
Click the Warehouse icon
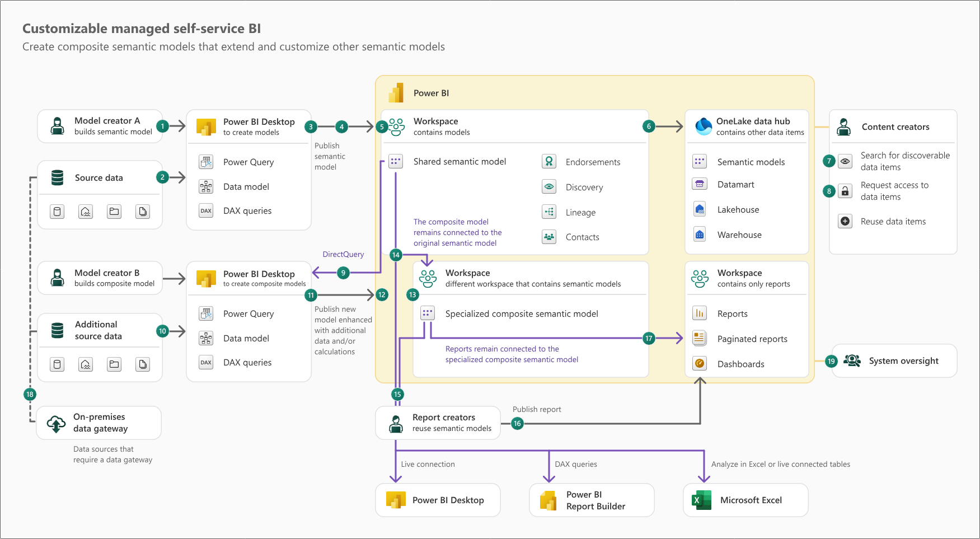(700, 234)
